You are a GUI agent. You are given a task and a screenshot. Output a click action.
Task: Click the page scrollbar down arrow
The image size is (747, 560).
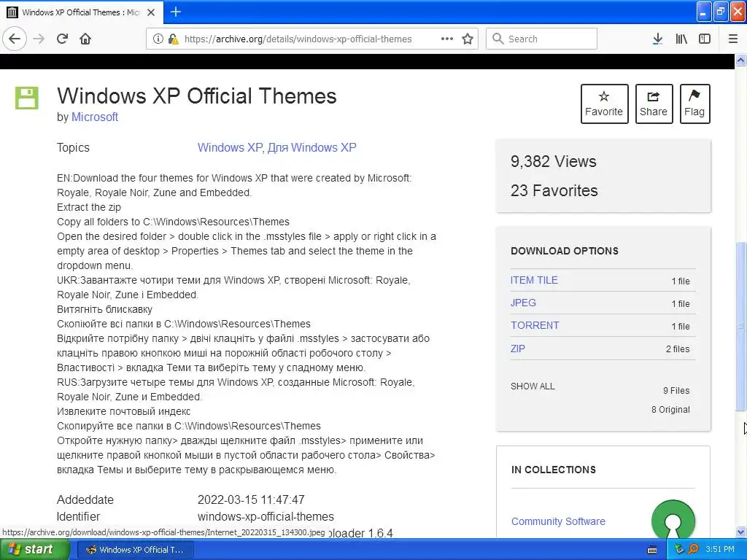click(x=741, y=532)
